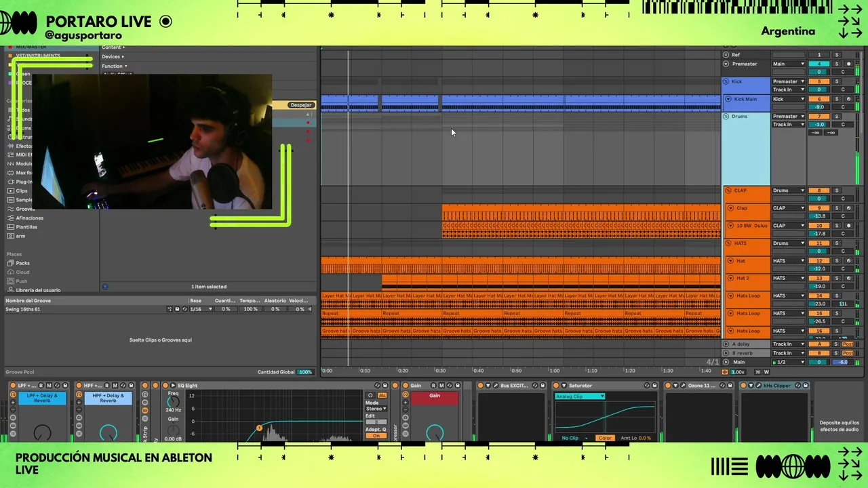Click the M map icon on LPF rack
The image size is (868, 488).
48,386
